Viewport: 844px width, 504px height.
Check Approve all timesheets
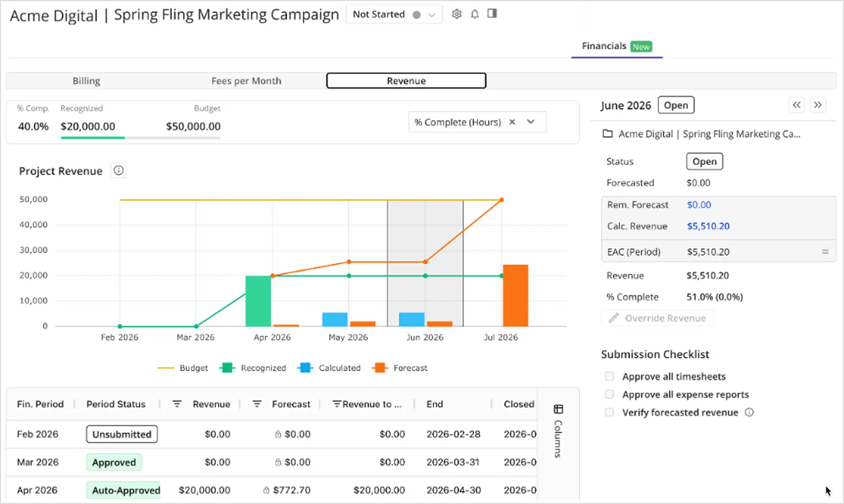click(x=609, y=376)
